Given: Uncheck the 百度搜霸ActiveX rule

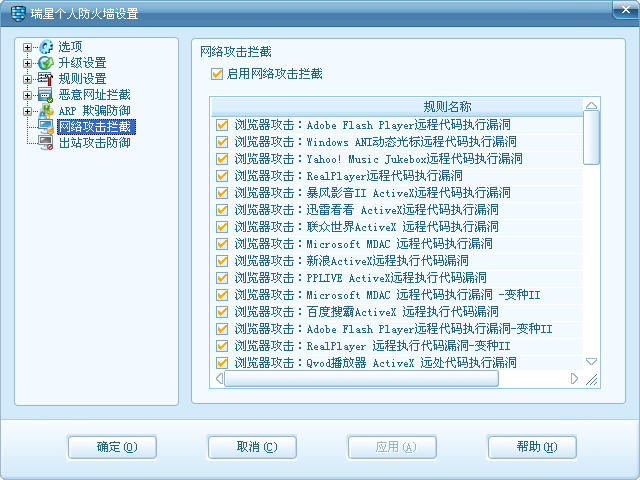Looking at the screenshot, I should 222,312.
